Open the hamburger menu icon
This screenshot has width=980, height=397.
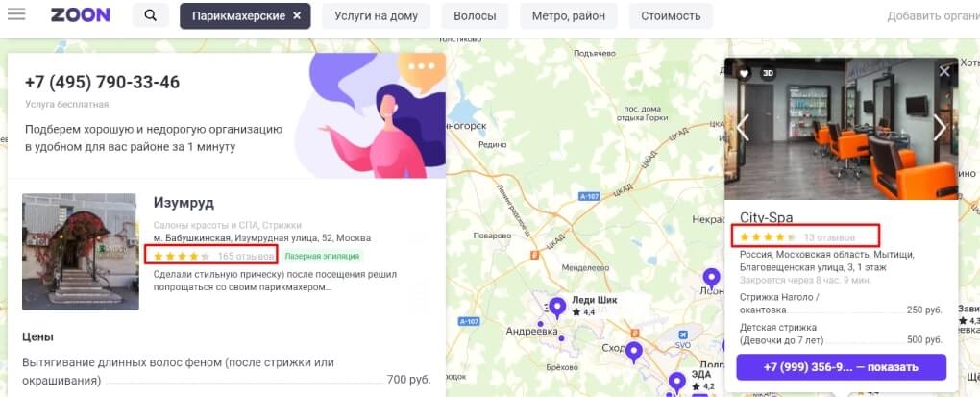(x=16, y=13)
